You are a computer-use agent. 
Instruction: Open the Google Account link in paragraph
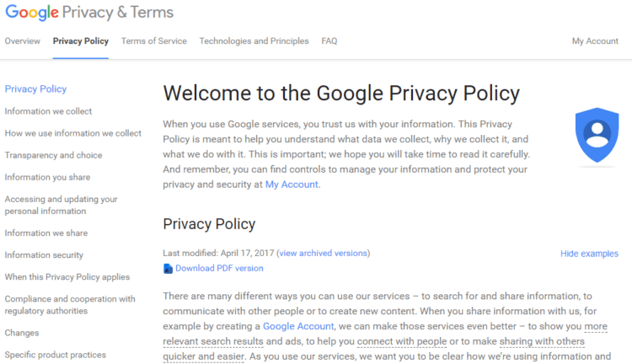(x=298, y=326)
